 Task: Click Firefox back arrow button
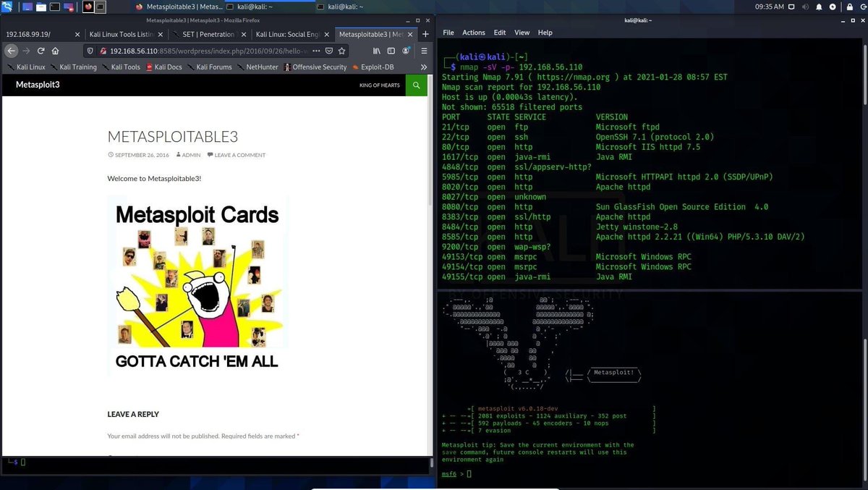tap(11, 51)
